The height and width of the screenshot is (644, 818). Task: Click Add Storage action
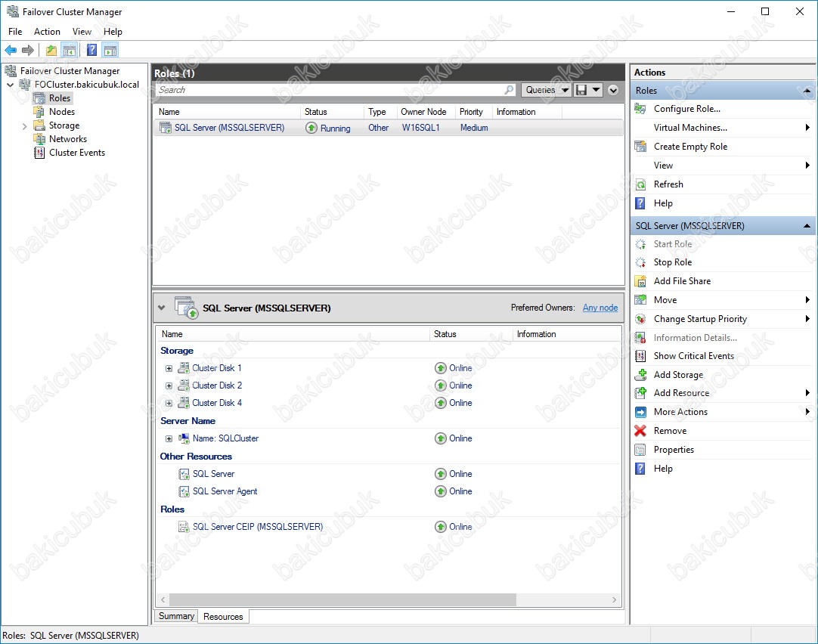pyautogui.click(x=678, y=374)
